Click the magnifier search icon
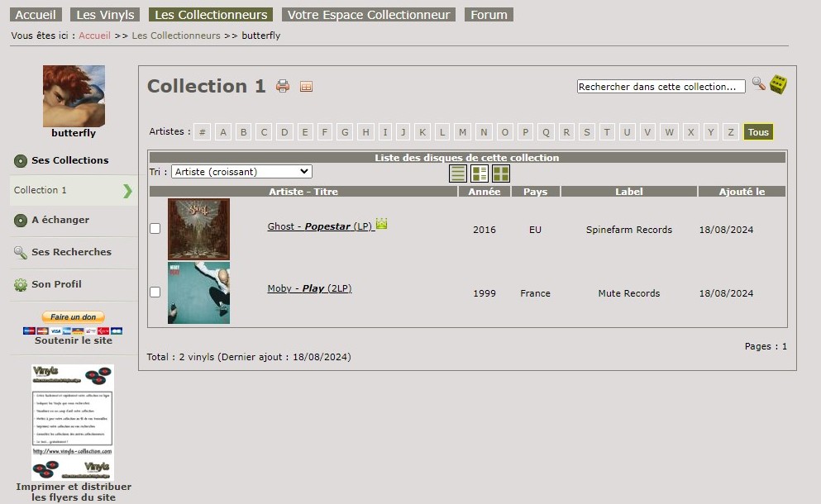 (759, 83)
